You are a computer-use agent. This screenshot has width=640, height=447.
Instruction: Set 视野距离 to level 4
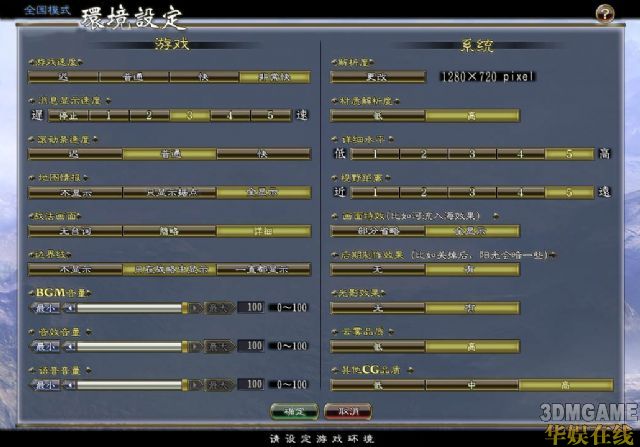pos(520,193)
